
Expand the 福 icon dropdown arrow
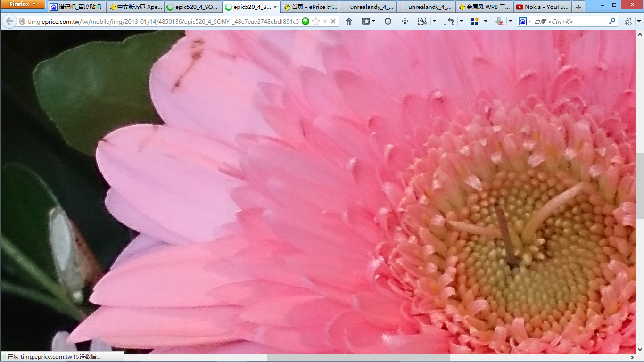(x=638, y=21)
